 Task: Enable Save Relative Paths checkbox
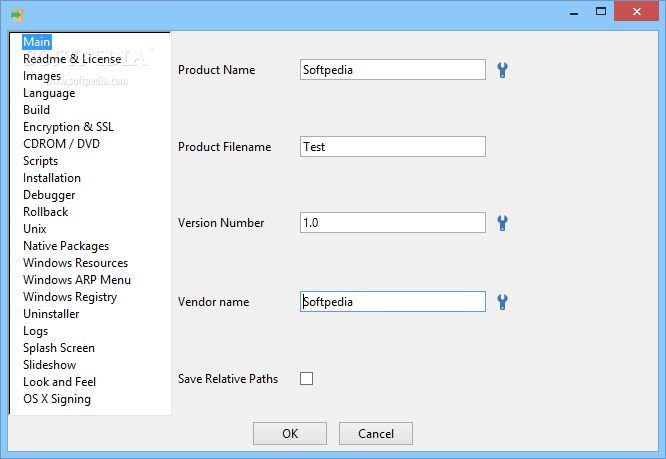[x=306, y=378]
